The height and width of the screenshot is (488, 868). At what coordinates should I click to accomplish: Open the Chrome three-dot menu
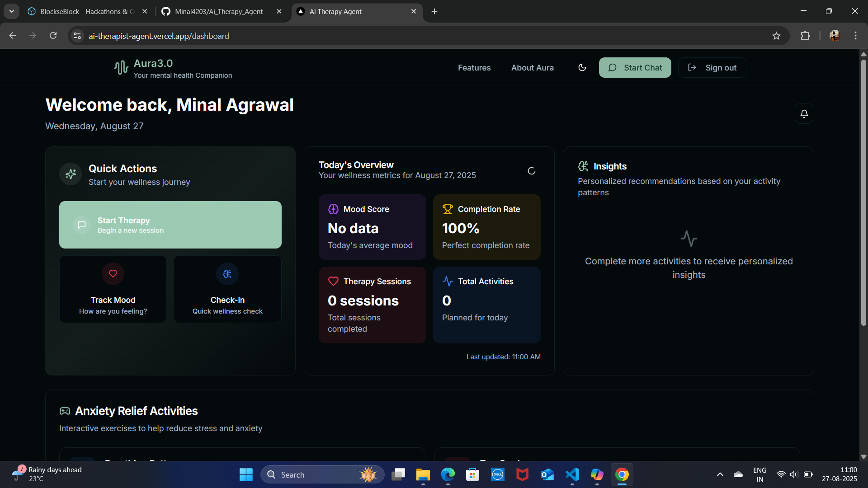point(855,36)
